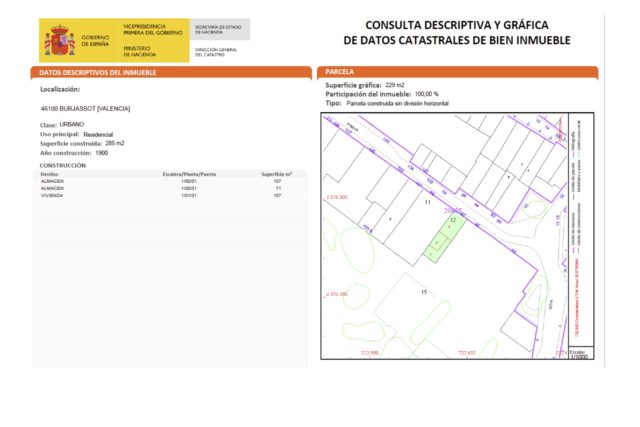Image resolution: width=640 pixels, height=427 pixels.
Task: Click the Gobierno de España logo text
Action: 96,40
